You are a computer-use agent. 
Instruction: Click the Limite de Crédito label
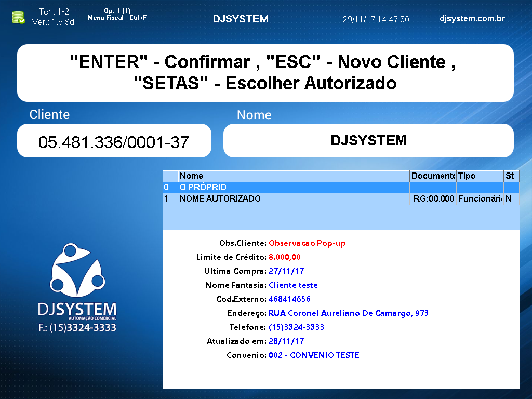tap(231, 257)
